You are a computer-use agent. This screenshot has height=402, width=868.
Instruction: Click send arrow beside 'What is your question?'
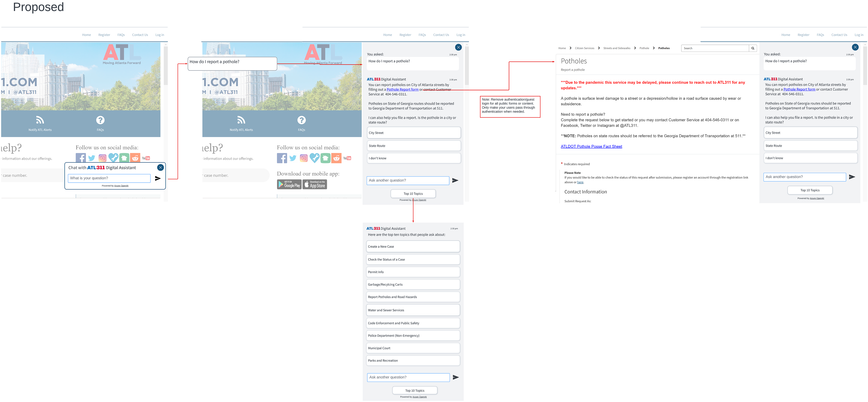coord(158,178)
